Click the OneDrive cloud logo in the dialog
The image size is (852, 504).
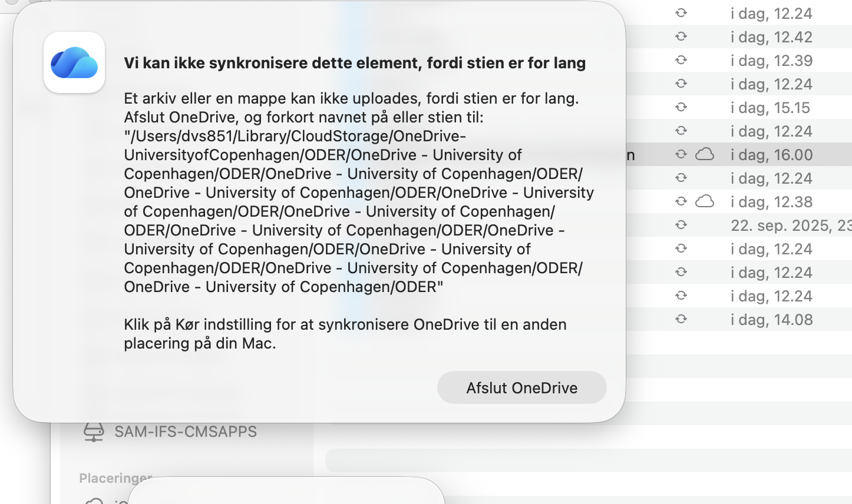click(74, 62)
